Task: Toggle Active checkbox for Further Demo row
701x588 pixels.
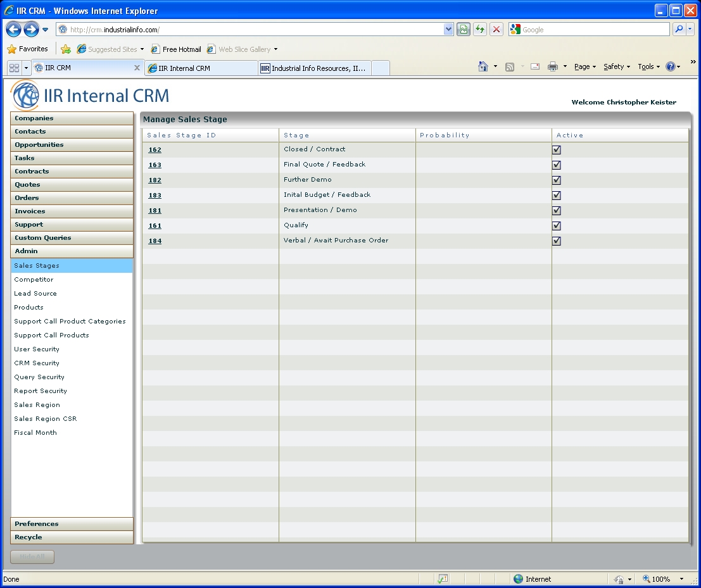Action: pyautogui.click(x=557, y=180)
